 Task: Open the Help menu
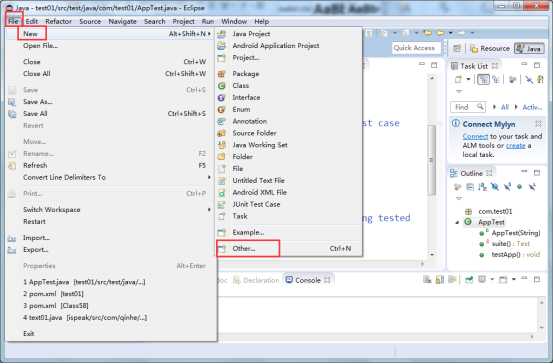261,22
